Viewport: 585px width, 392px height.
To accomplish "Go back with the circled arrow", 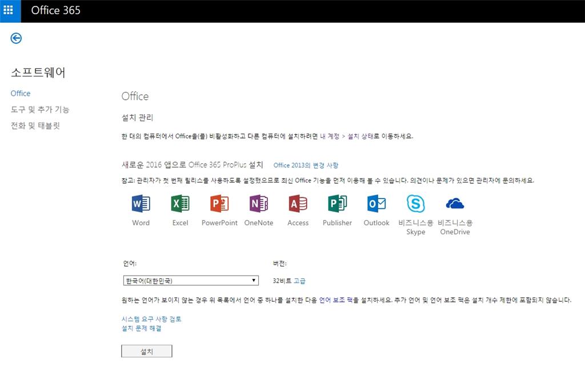I will 16,38.
